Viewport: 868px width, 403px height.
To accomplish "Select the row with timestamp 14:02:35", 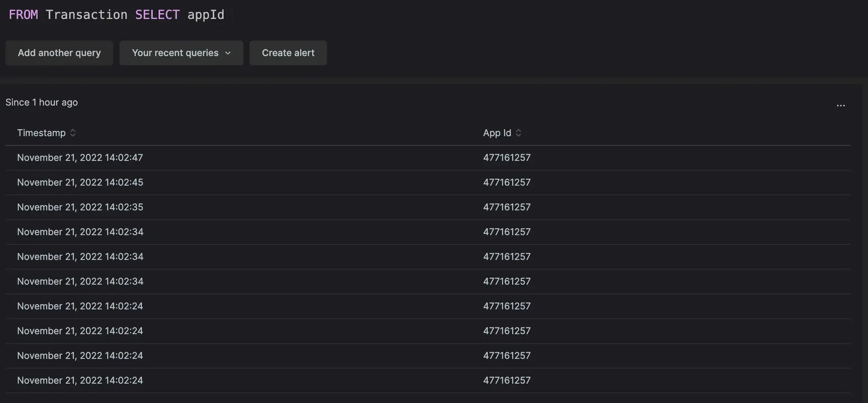I will tap(80, 207).
